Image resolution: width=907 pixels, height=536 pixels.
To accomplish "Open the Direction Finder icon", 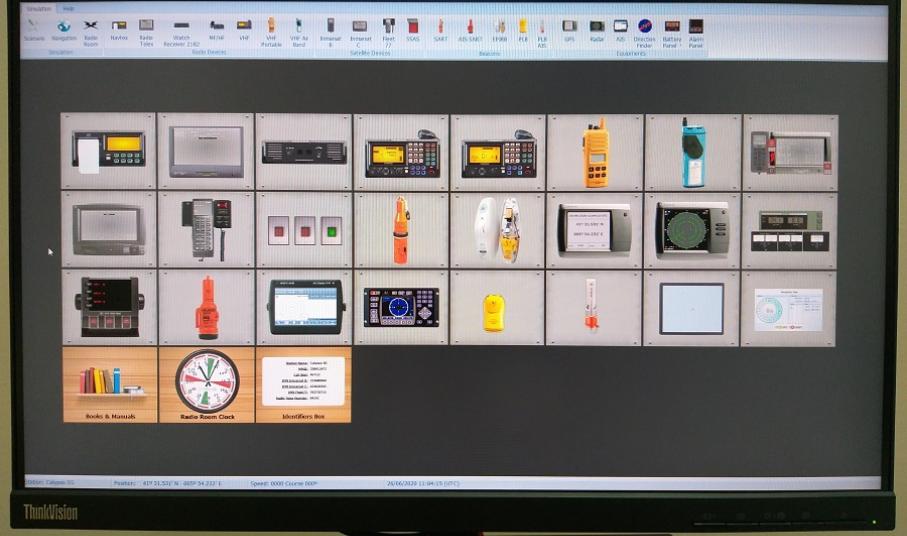I will [x=645, y=30].
